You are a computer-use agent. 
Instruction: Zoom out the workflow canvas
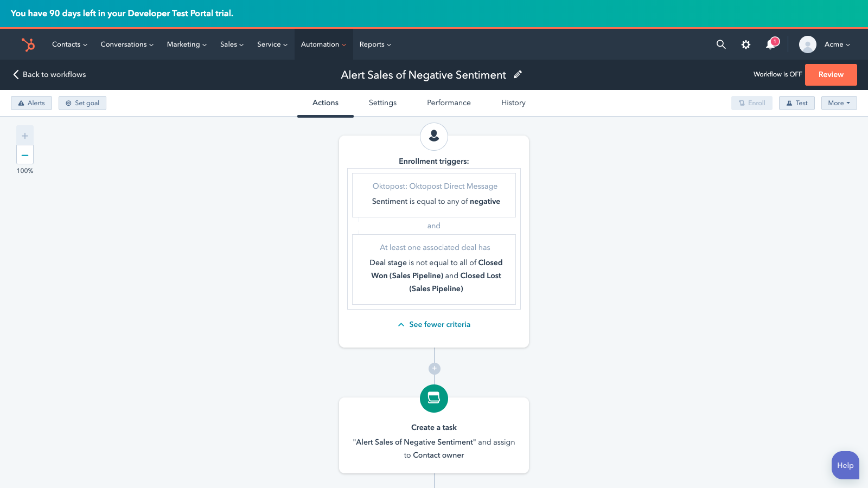click(x=25, y=155)
